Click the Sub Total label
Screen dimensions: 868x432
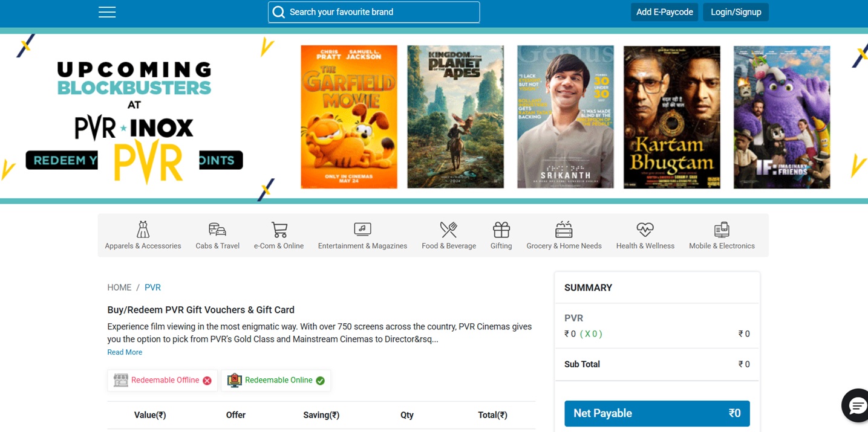point(582,364)
